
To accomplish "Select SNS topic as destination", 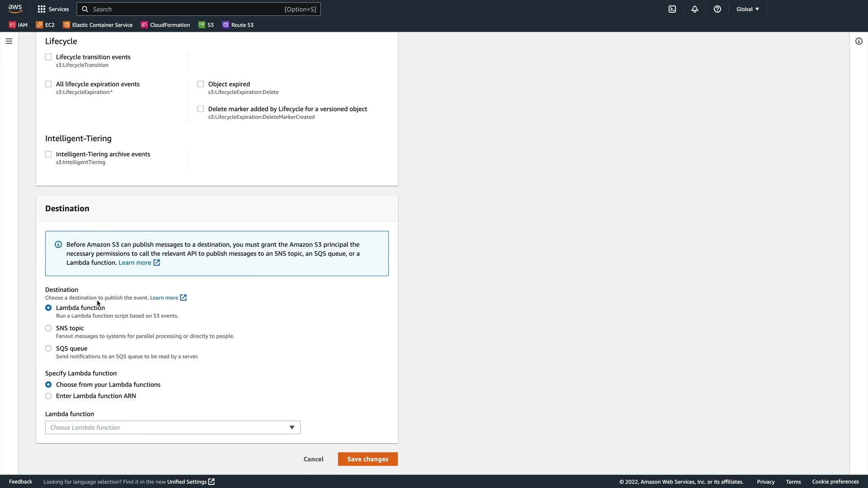I will [48, 328].
